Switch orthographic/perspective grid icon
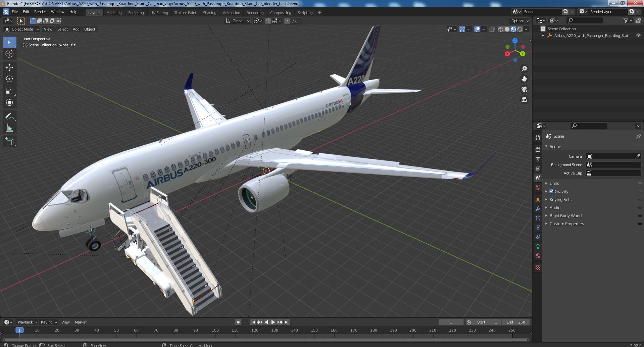This screenshot has width=644, height=347. pos(524,100)
